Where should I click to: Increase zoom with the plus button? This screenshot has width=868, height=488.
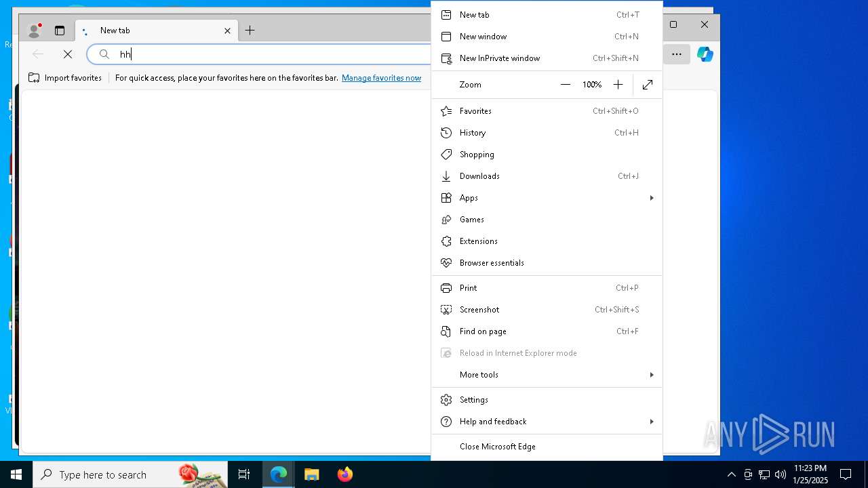618,85
